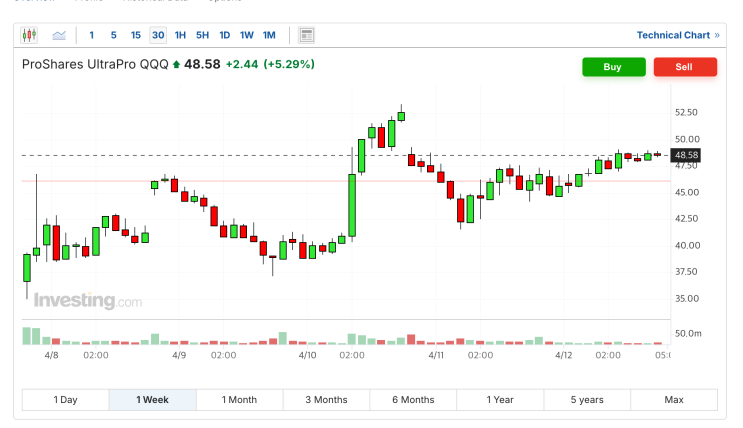743x428 pixels.
Task: Switch range to 1 Day
Action: click(x=65, y=400)
